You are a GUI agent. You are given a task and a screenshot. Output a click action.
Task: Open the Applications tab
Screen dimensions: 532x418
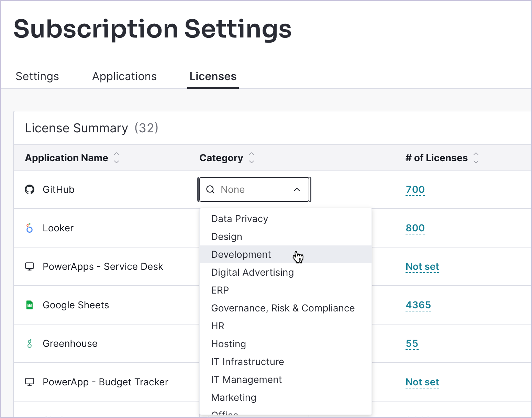[x=124, y=76]
